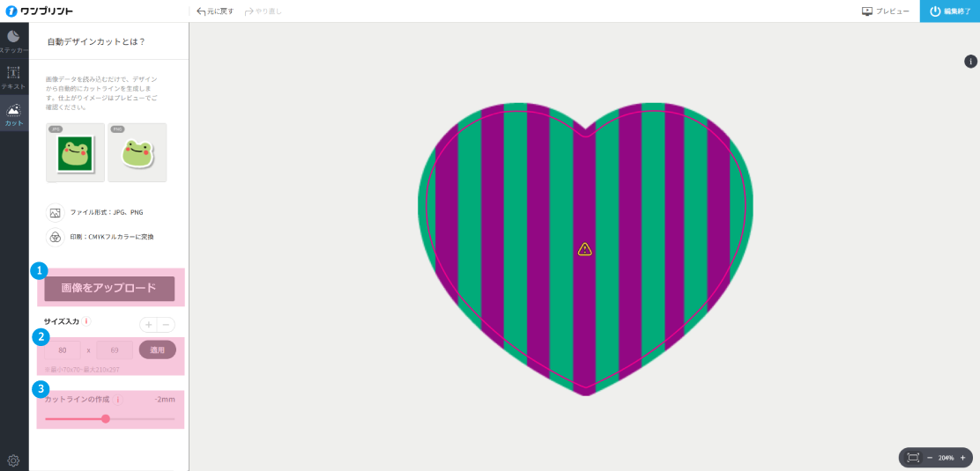Click 元に戻す undo button
Screen dimensions: 980x471
215,11
